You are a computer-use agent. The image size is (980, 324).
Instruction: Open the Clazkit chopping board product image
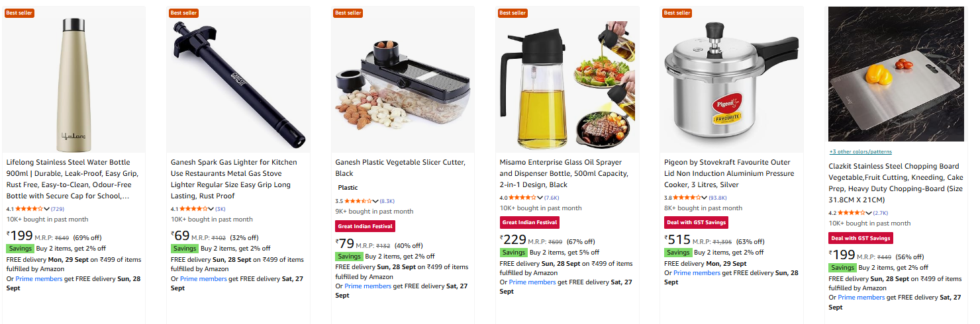coord(896,74)
